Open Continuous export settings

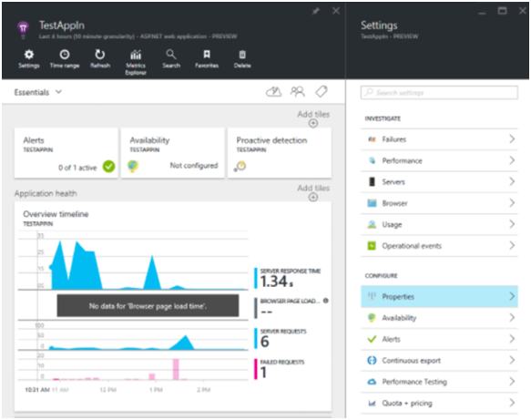(439, 361)
